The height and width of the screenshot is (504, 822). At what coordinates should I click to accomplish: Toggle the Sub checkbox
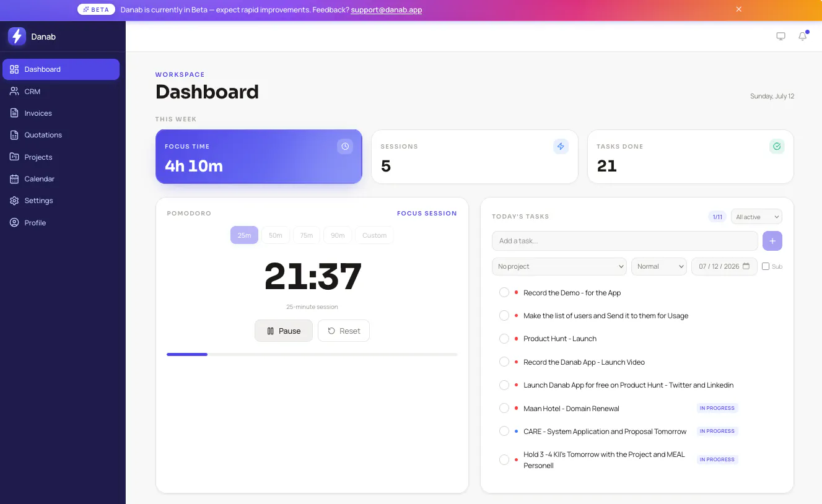coord(766,266)
